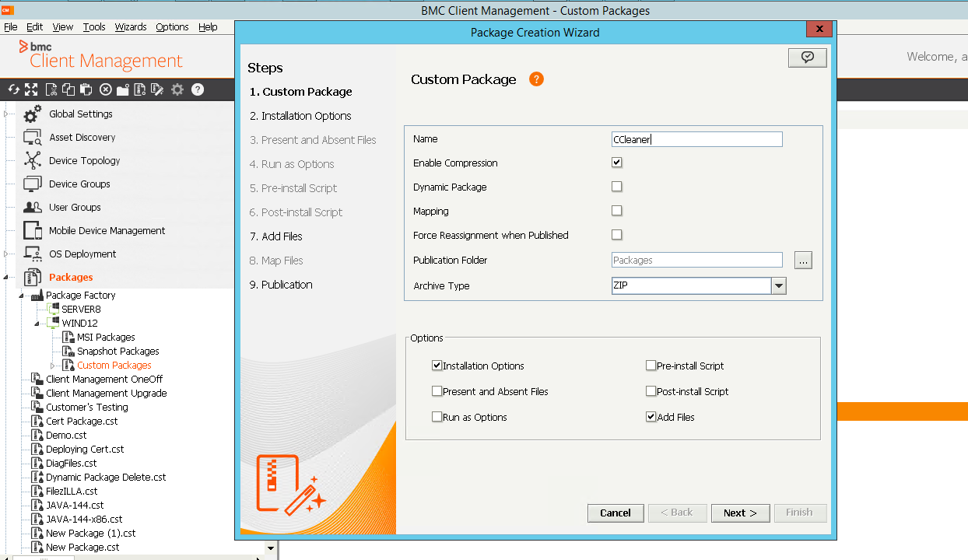The width and height of the screenshot is (968, 560).
Task: Open OS Deployment in the sidebar
Action: 82,254
